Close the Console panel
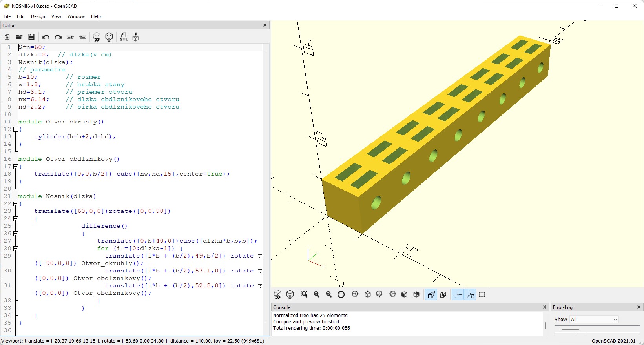The image size is (644, 345). pos(544,307)
